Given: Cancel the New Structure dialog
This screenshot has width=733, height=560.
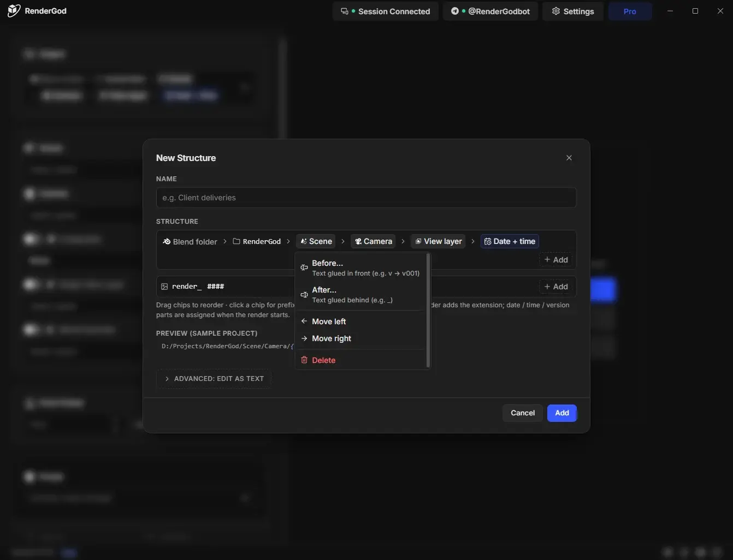Looking at the screenshot, I should pos(523,413).
